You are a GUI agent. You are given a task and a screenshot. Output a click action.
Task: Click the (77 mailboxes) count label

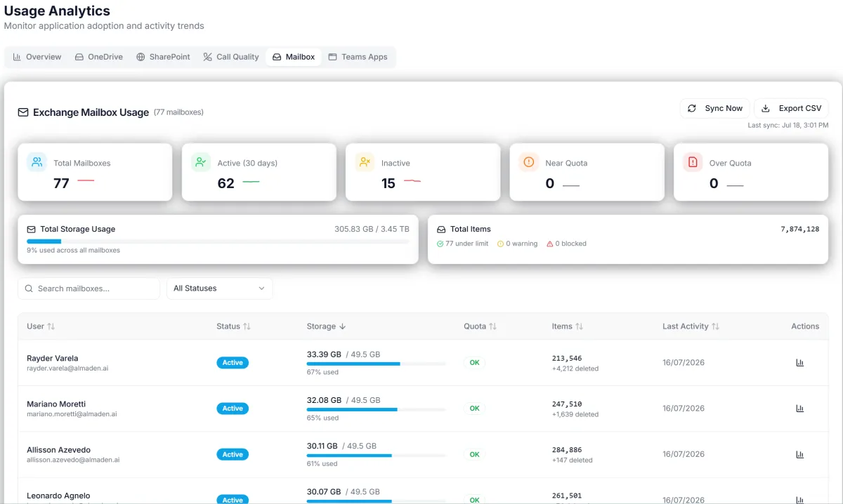click(x=178, y=112)
